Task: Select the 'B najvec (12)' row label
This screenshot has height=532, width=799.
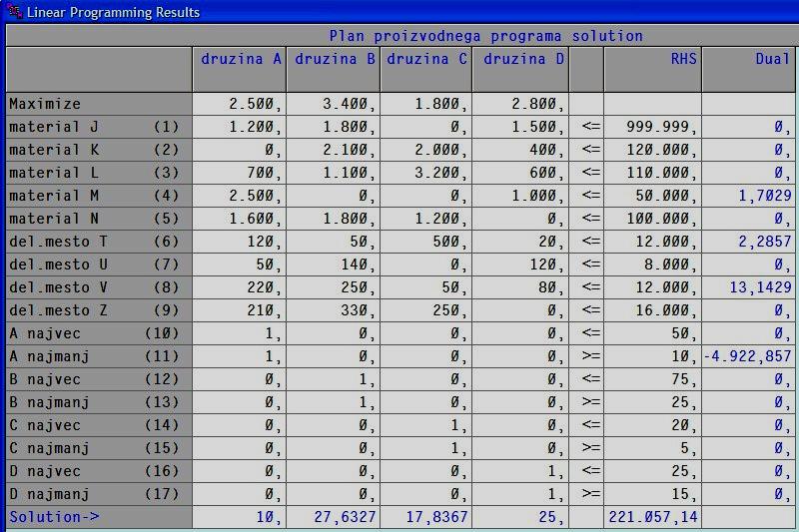Action: pyautogui.click(x=99, y=379)
